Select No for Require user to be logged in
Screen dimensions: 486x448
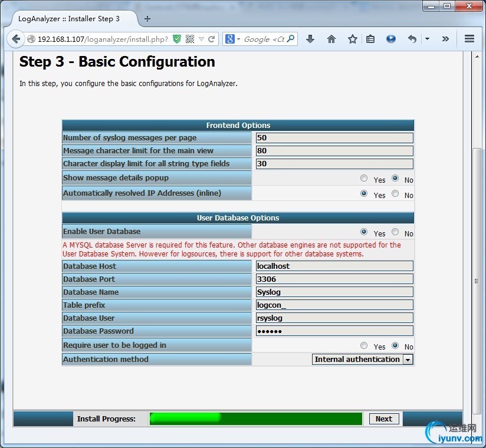point(395,345)
